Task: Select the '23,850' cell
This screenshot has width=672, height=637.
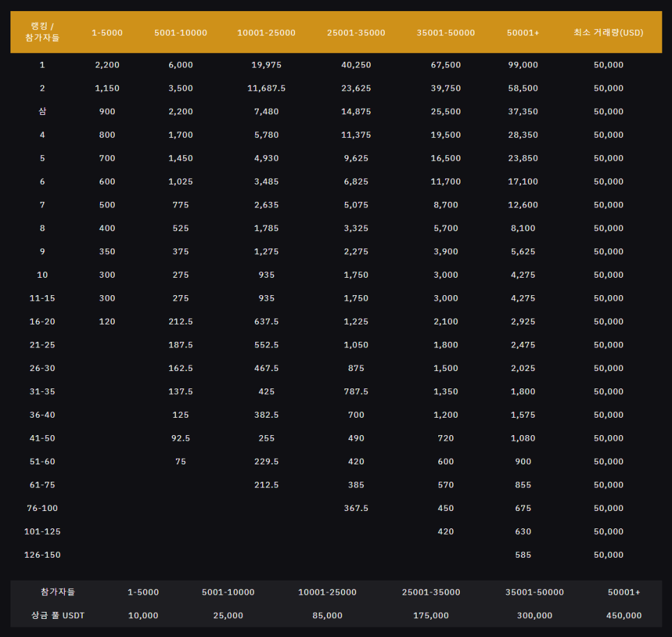Action: [523, 158]
